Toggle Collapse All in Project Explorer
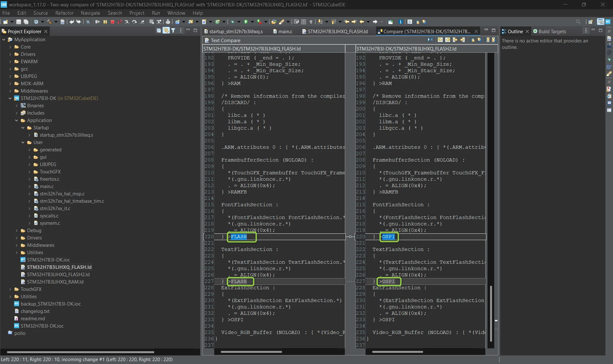This screenshot has height=364, width=613. pos(159,30)
